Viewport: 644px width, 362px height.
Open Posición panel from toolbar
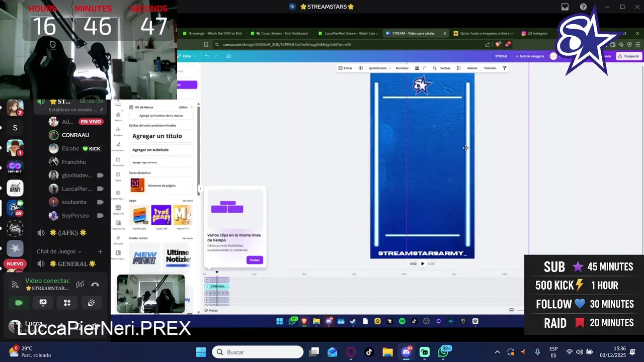point(490,68)
